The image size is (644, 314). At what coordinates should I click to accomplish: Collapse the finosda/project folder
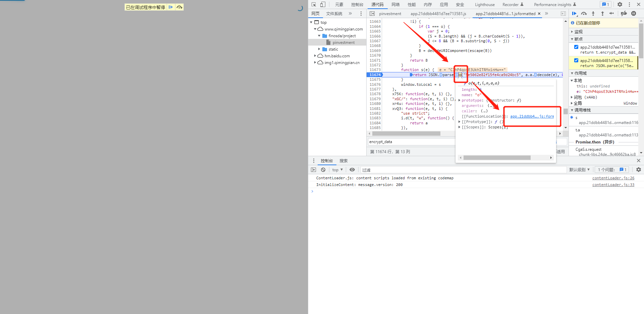coord(319,36)
